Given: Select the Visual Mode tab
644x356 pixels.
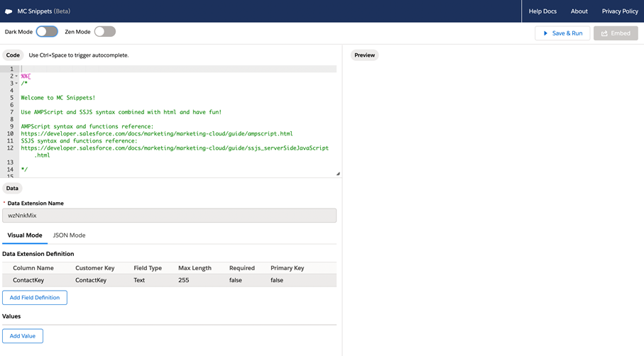Looking at the screenshot, I should pos(25,235).
